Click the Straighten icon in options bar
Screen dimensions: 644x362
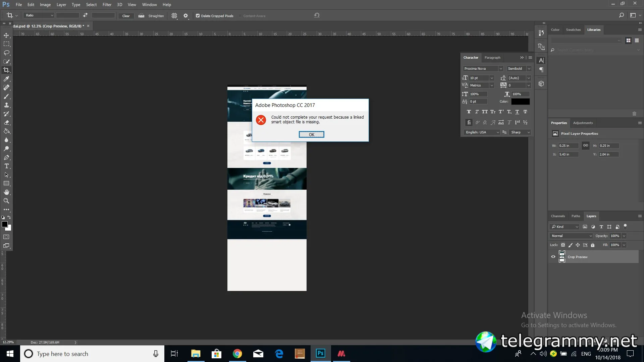[142, 16]
